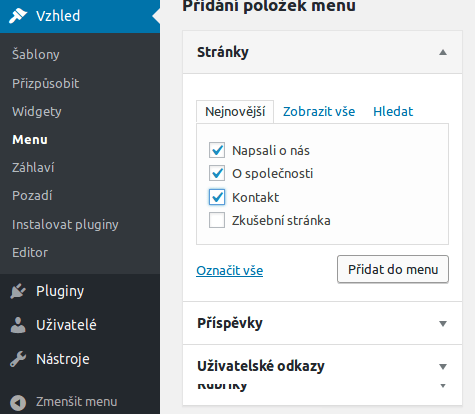Click the Nástroje wrench icon
This screenshot has height=414, width=475.
18,359
